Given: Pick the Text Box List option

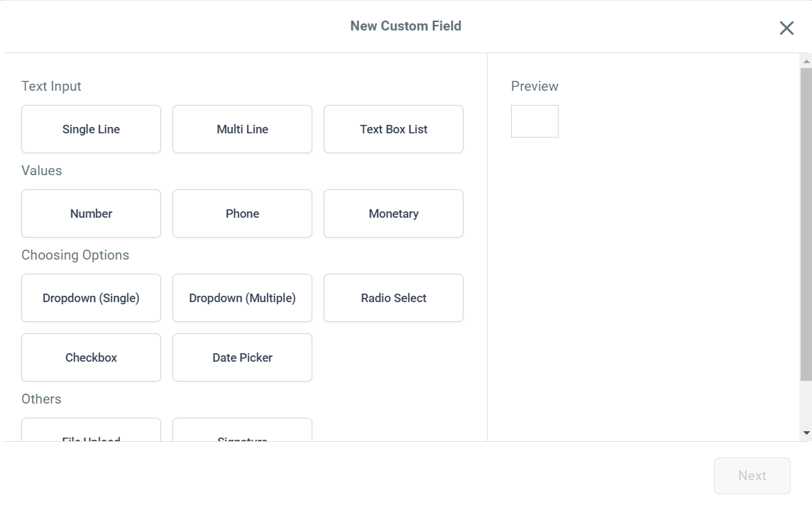Looking at the screenshot, I should pos(393,129).
